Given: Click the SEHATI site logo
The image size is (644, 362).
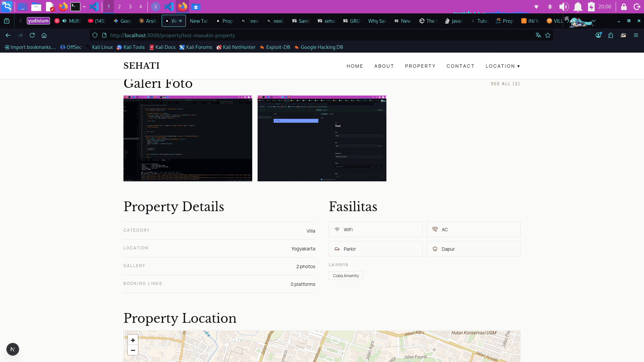Looking at the screenshot, I should (142, 66).
